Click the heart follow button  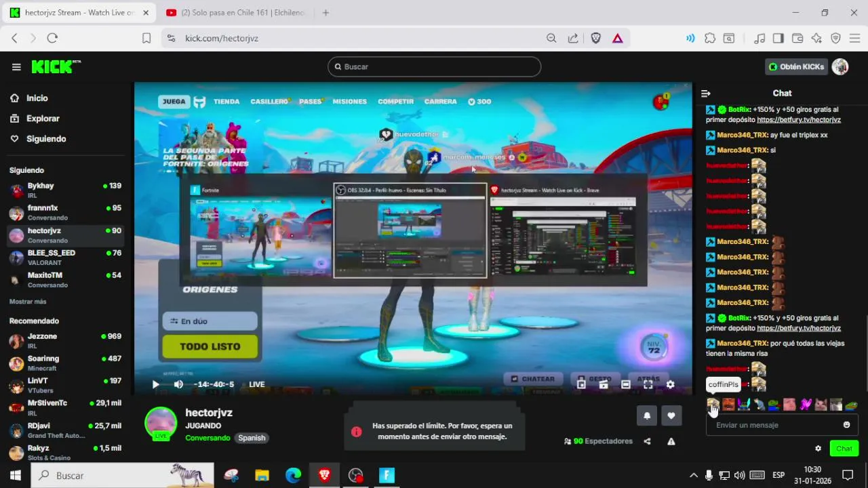pyautogui.click(x=671, y=416)
